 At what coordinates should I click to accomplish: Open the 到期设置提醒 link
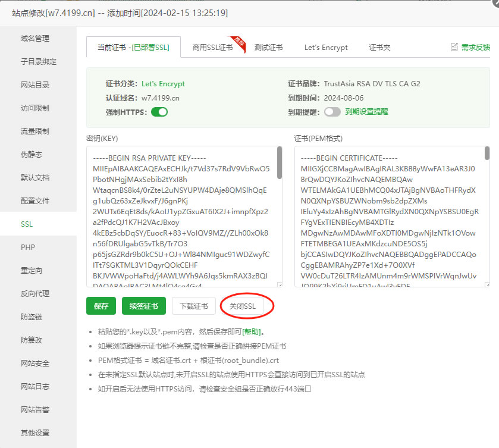[366, 111]
